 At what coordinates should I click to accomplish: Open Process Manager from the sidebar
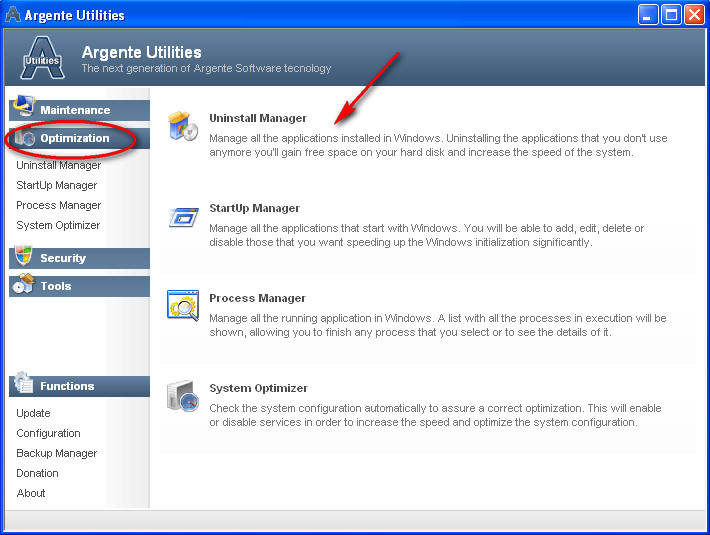click(58, 205)
